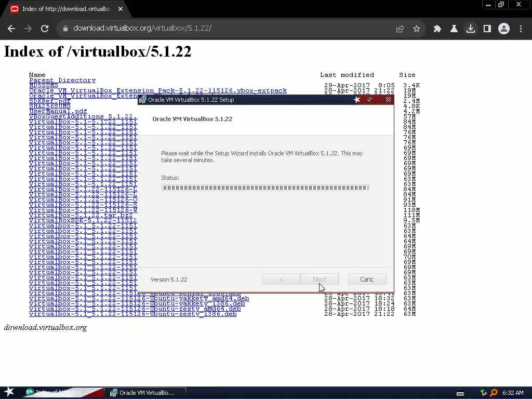Click the disabled Next button in Setup

(x=320, y=279)
